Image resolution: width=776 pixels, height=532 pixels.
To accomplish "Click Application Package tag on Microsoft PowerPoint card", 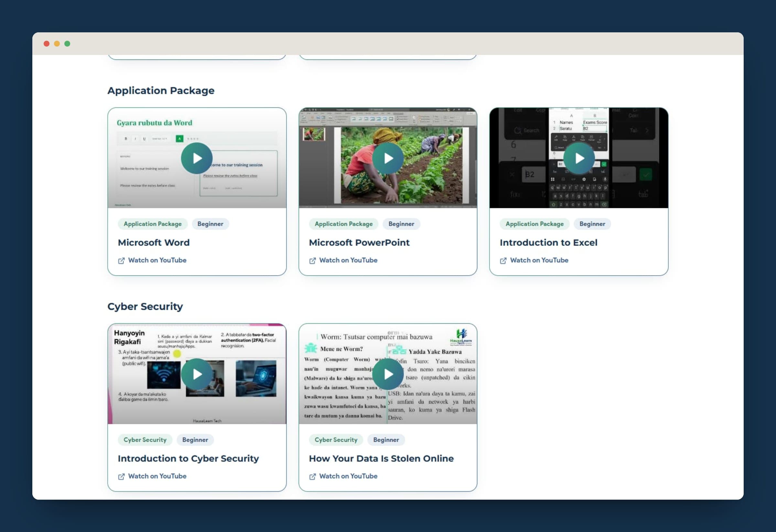I will [344, 224].
